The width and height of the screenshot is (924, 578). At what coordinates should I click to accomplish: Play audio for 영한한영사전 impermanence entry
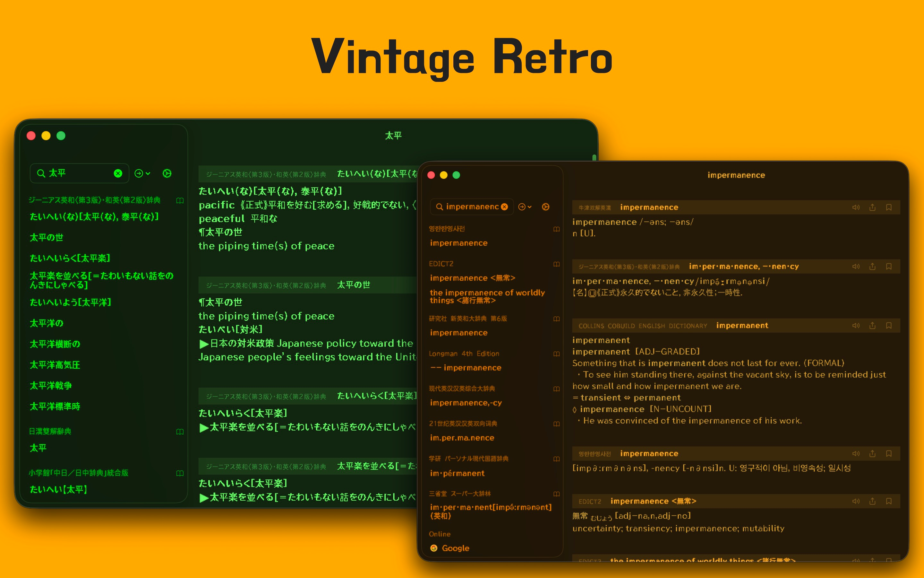856,453
